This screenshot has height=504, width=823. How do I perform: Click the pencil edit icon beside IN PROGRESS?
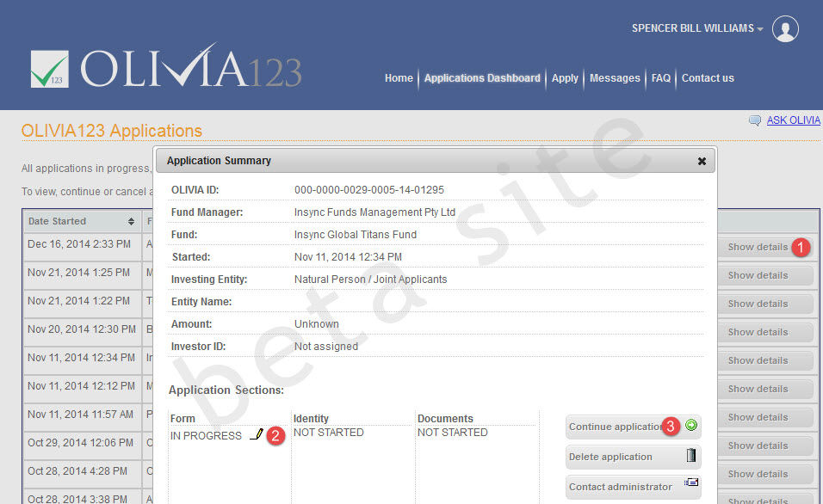tap(257, 434)
